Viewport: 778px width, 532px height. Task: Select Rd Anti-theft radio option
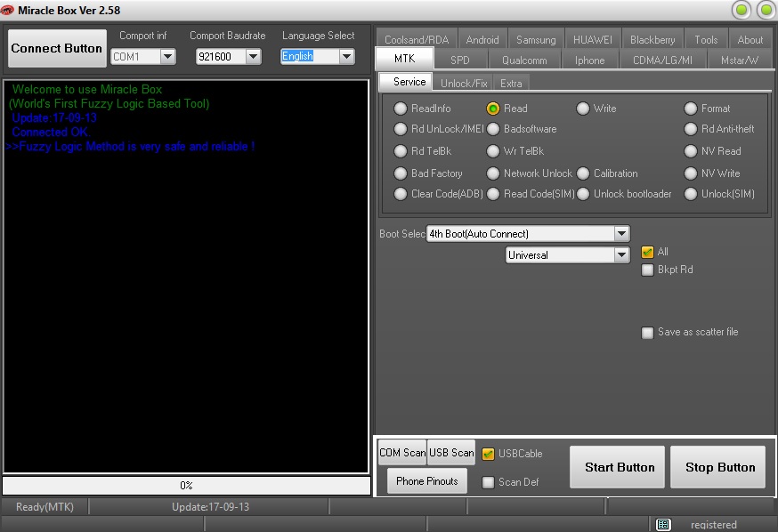pos(691,129)
